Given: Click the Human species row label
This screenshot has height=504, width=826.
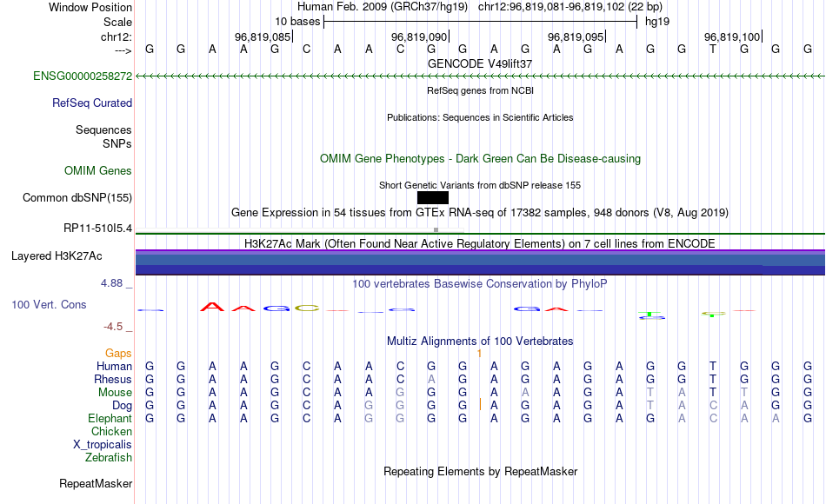Looking at the screenshot, I should pos(114,367).
